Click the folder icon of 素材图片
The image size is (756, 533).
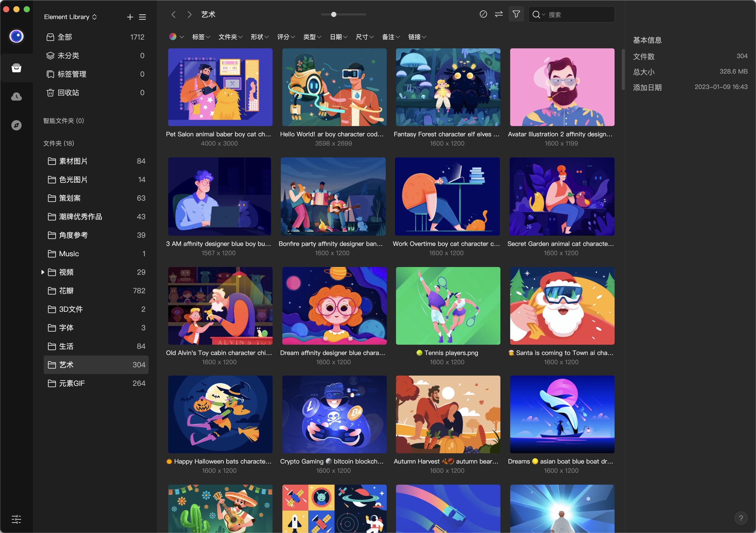coord(52,161)
